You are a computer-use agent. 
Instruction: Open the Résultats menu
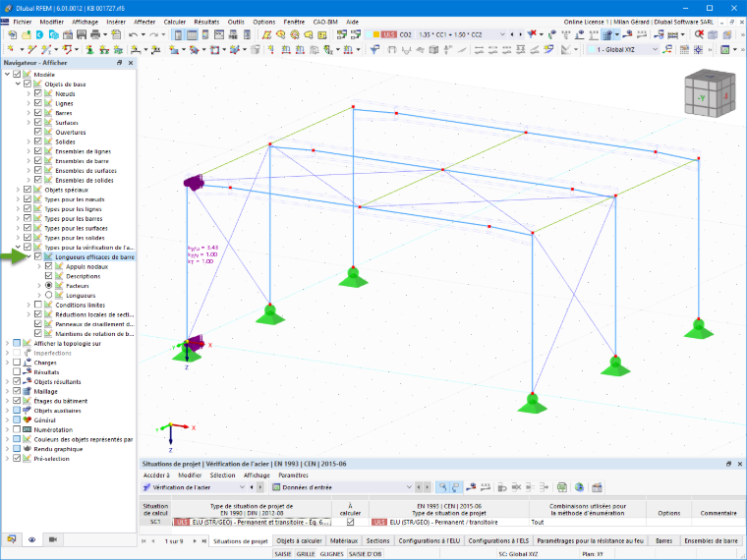pyautogui.click(x=206, y=22)
